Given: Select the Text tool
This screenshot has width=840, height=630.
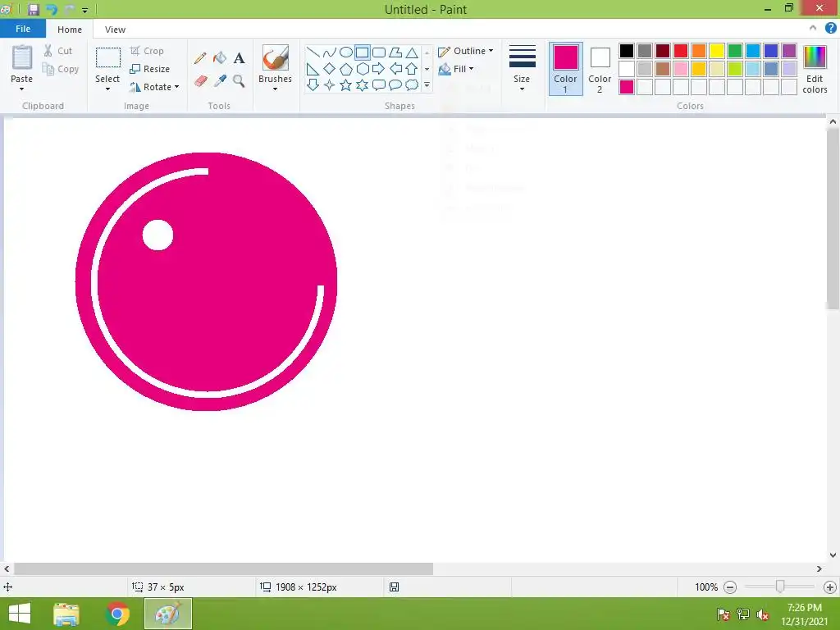Looking at the screenshot, I should (x=239, y=58).
